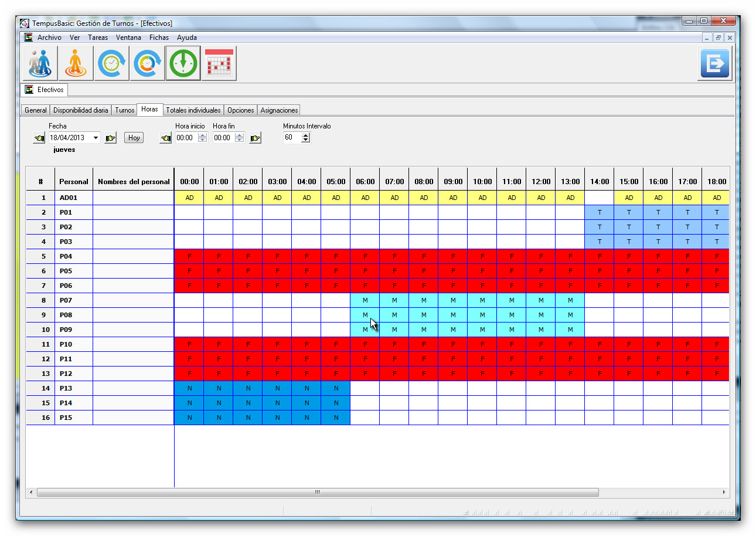Select the green clock toolbar icon
756x536 pixels.
point(183,63)
